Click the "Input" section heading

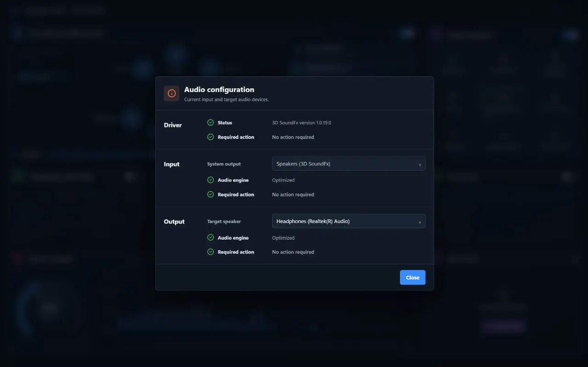pos(172,164)
